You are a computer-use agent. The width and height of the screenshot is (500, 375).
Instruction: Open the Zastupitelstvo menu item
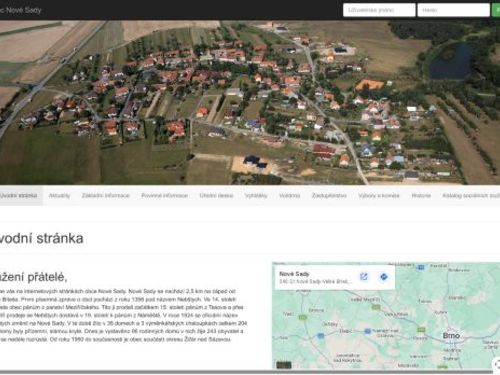329,196
